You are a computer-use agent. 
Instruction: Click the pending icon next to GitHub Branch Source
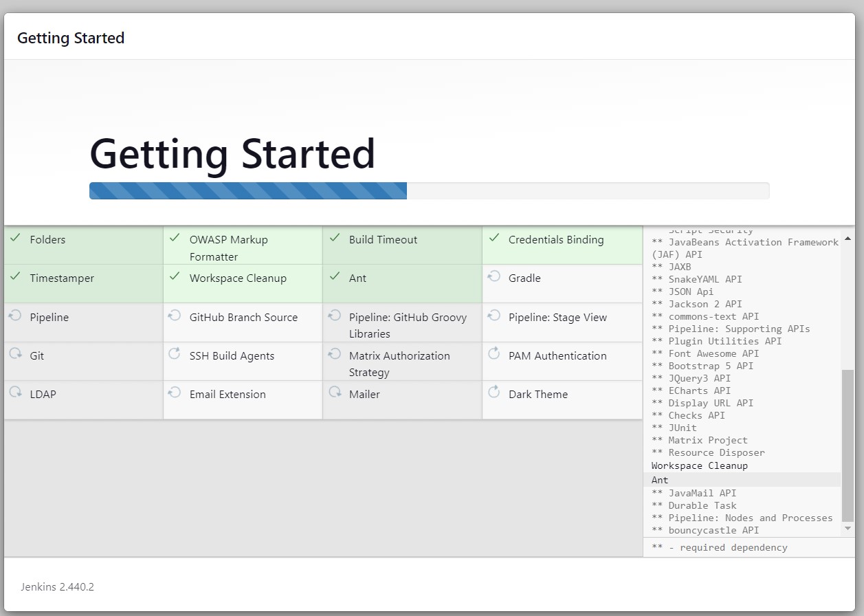(x=175, y=316)
